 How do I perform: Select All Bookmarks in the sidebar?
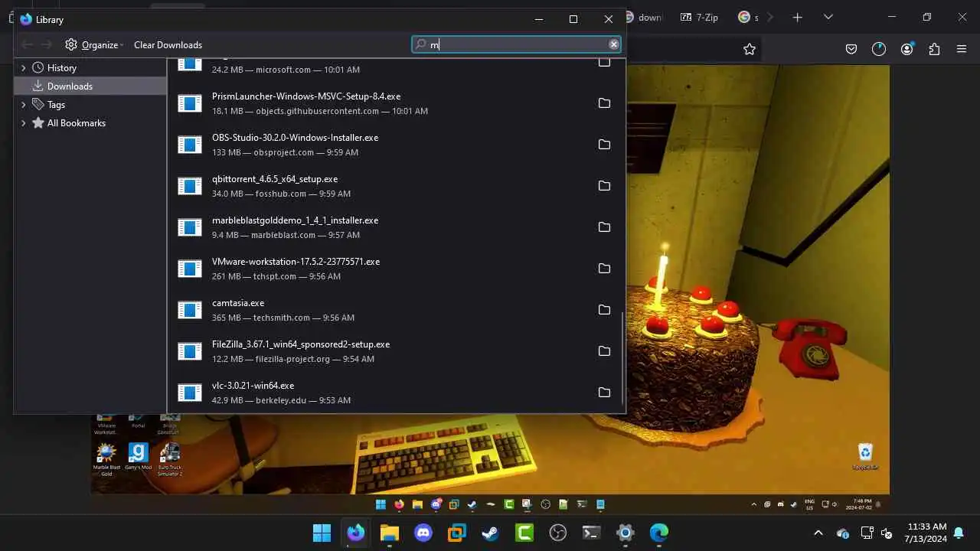76,123
